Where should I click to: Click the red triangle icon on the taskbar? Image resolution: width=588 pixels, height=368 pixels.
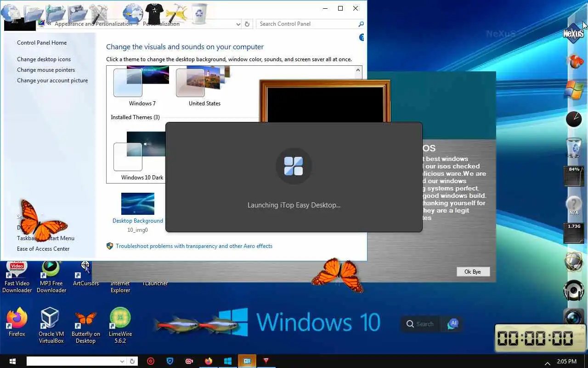tap(266, 361)
